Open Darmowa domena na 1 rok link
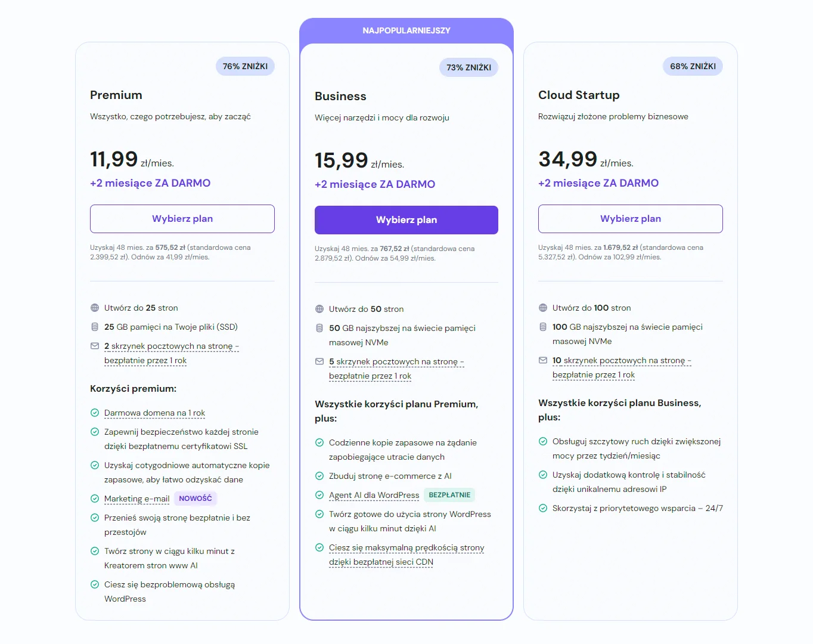The height and width of the screenshot is (644, 813). pos(154,413)
